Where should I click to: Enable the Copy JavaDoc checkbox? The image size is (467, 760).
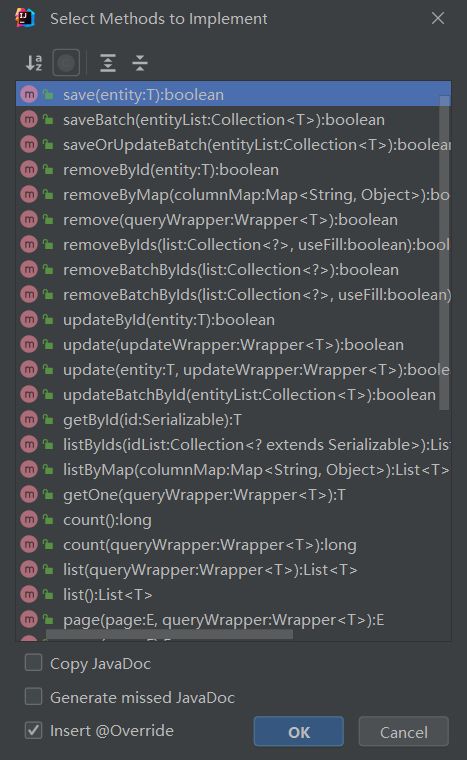click(33, 663)
